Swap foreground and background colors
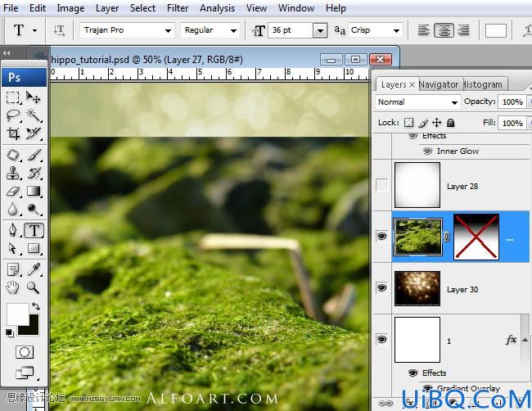532x411 pixels. tap(36, 306)
